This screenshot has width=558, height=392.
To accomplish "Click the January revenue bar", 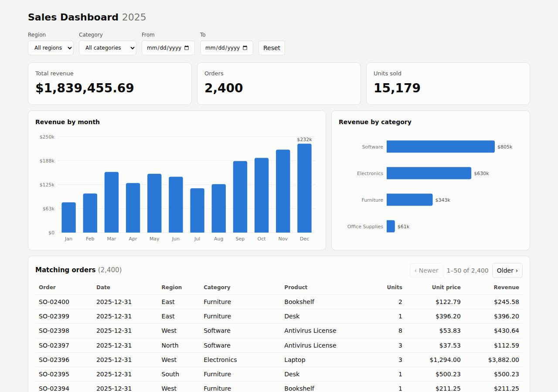I will 68,217.
